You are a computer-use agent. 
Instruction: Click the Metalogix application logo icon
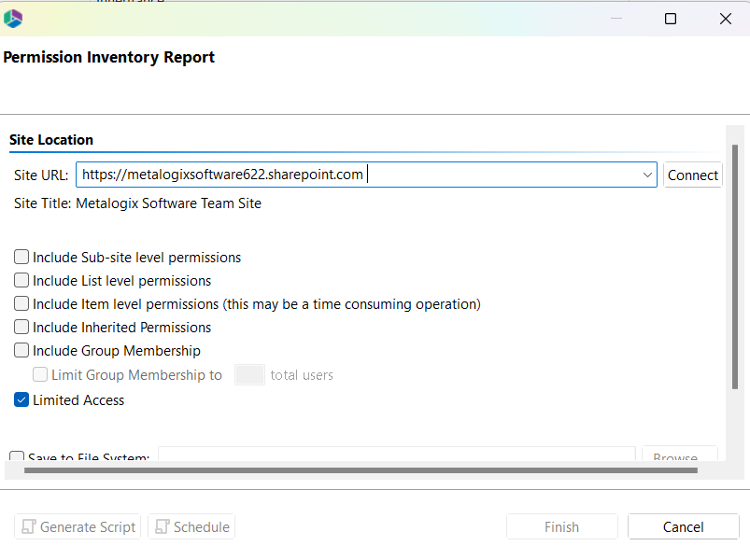tap(12, 17)
